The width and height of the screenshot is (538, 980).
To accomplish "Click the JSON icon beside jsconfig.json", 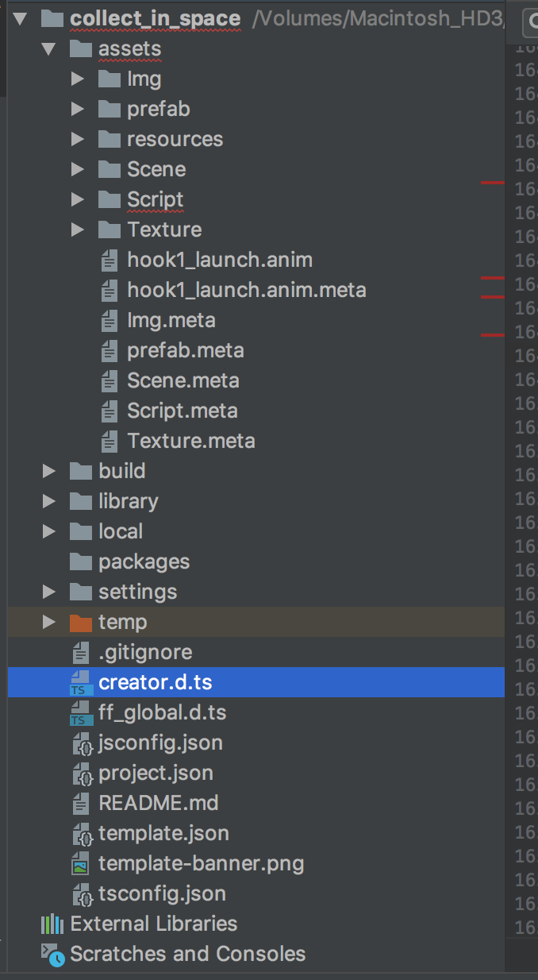I will pos(83,743).
